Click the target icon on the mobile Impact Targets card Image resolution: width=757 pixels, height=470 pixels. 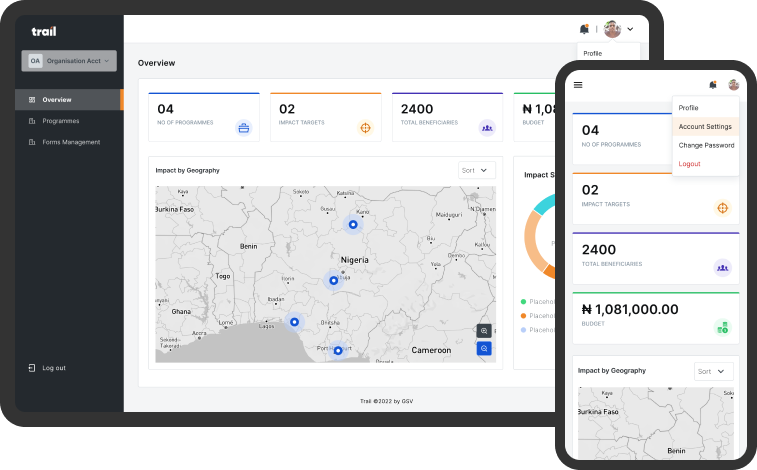tap(722, 208)
